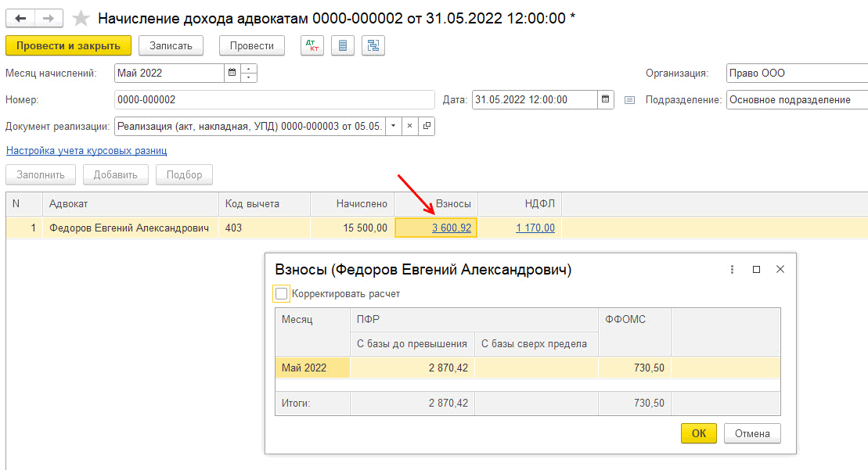The image size is (868, 470).
Task: Open the linked Документ реализации form
Action: (427, 126)
